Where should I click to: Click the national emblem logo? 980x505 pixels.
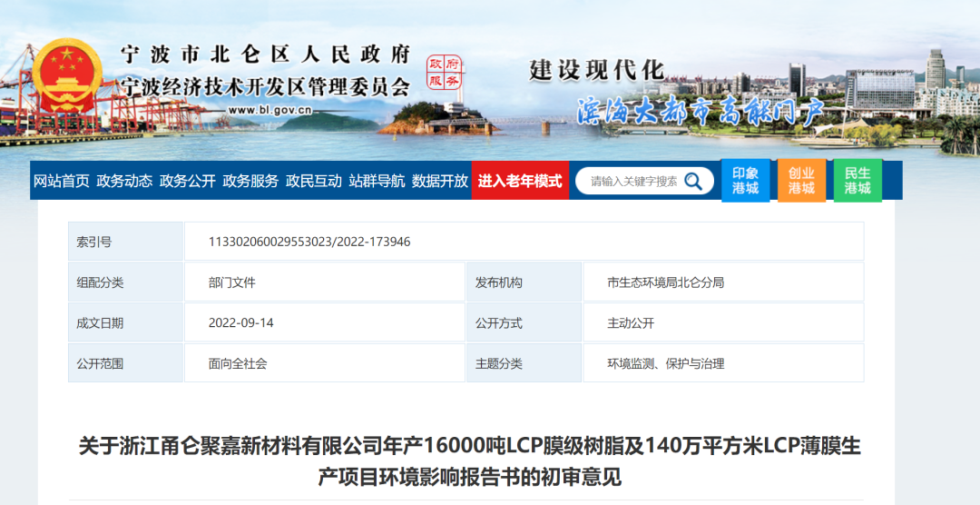[67, 75]
